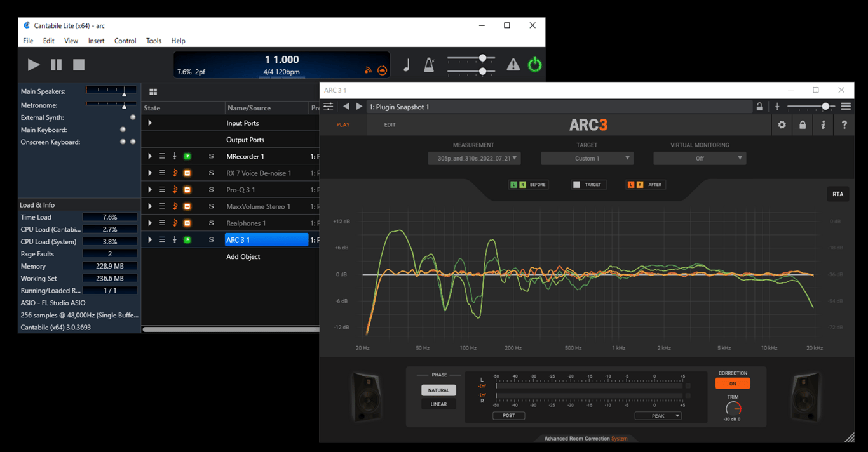
Task: Expand the Realphones 1 row
Action: (x=150, y=223)
